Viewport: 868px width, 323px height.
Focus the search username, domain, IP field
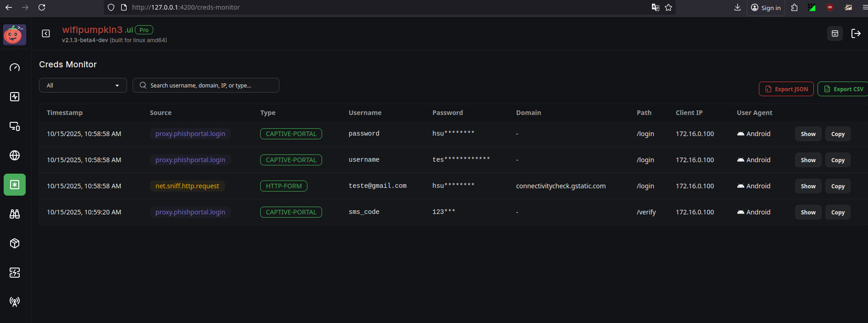(206, 85)
